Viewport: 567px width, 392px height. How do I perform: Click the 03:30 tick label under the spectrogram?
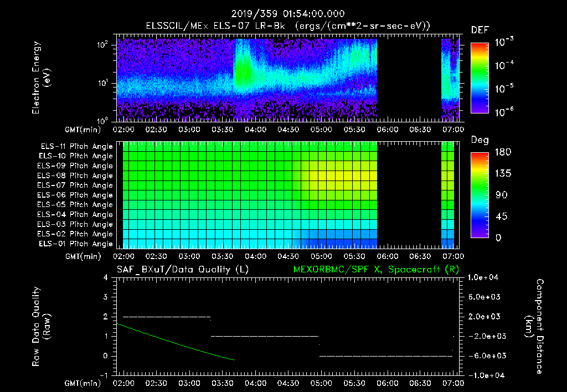(222, 130)
